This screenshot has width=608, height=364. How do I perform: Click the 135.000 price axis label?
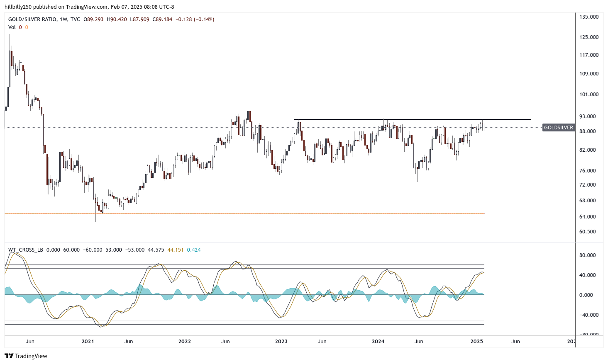589,17
